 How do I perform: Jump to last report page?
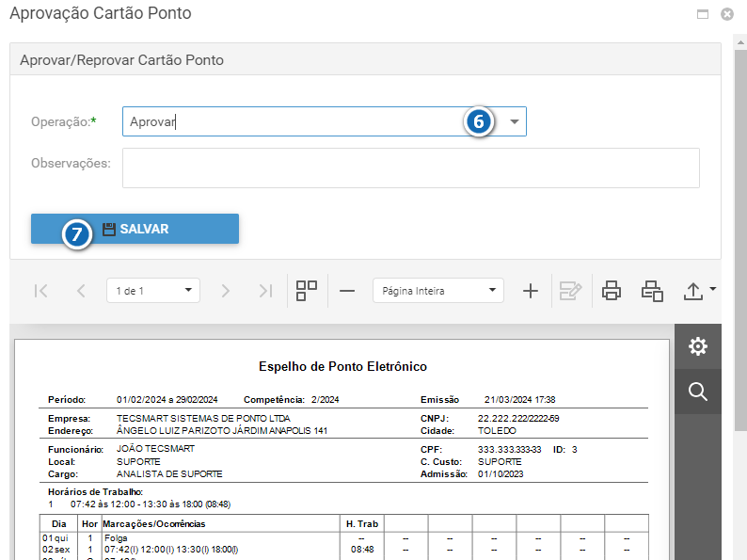pos(265,291)
